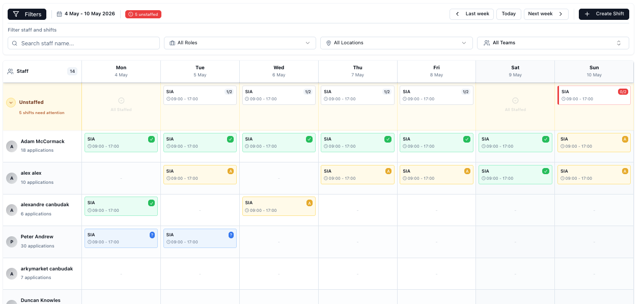The image size is (644, 304).
Task: Click the Sun 10 May column header
Action: coord(594,71)
